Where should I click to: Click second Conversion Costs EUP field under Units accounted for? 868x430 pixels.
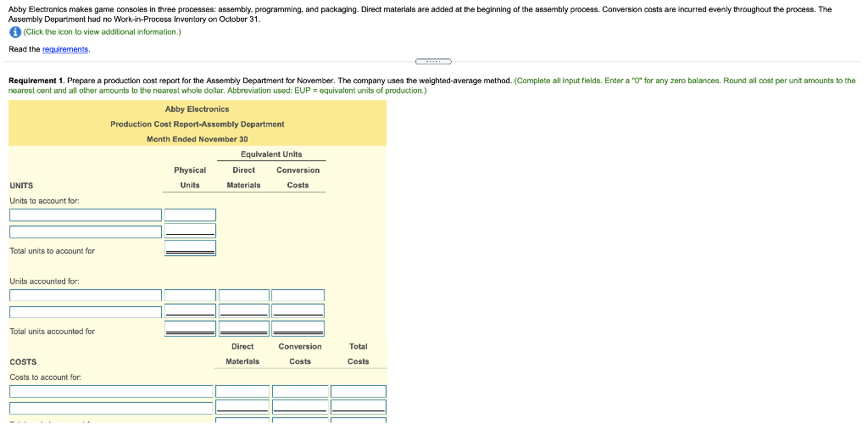pyautogui.click(x=298, y=311)
